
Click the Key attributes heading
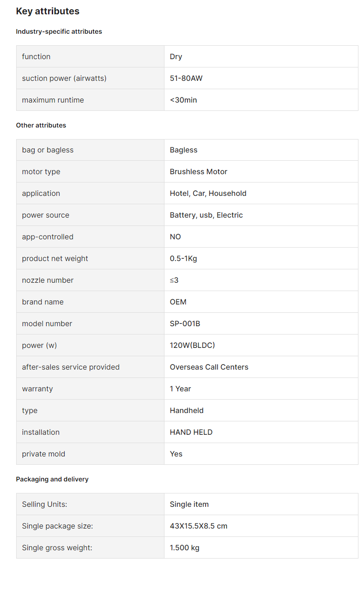pos(48,11)
